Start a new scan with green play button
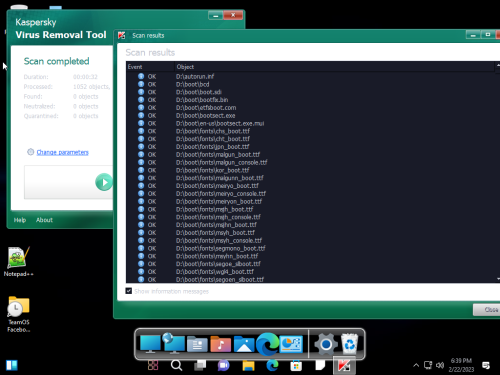500x375 pixels. tap(104, 182)
